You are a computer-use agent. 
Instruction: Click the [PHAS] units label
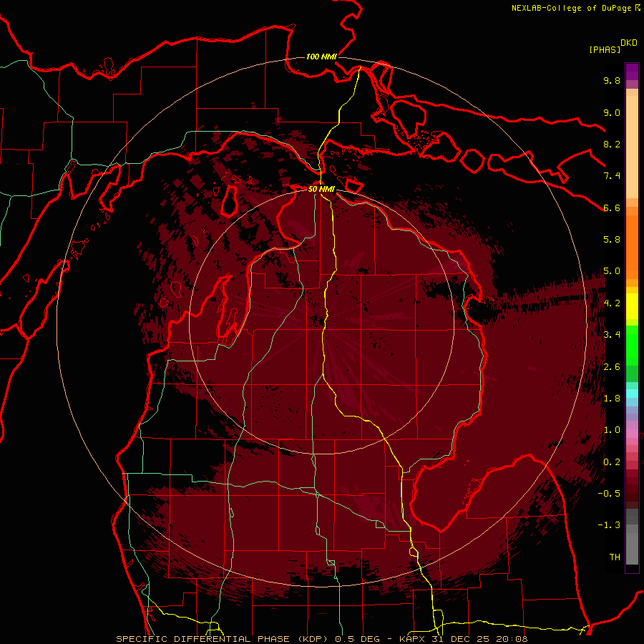coord(605,49)
